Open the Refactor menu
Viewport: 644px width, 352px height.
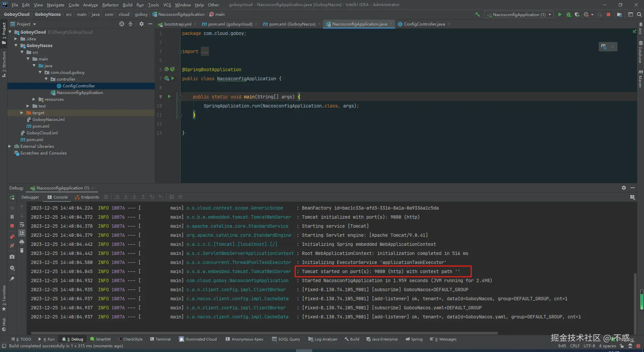pos(110,5)
